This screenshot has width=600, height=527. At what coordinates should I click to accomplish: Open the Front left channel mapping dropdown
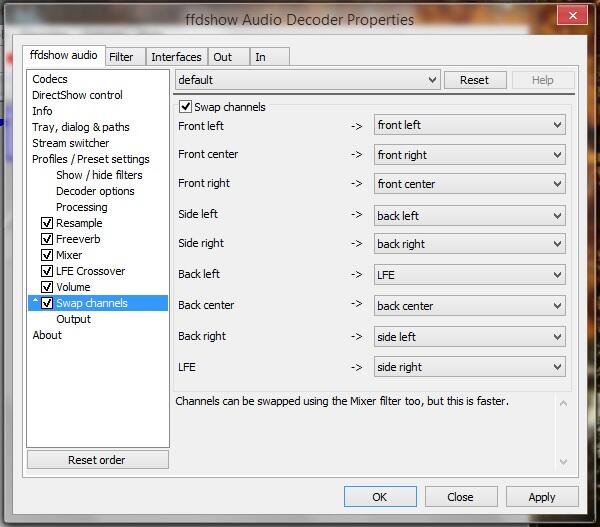coord(470,125)
